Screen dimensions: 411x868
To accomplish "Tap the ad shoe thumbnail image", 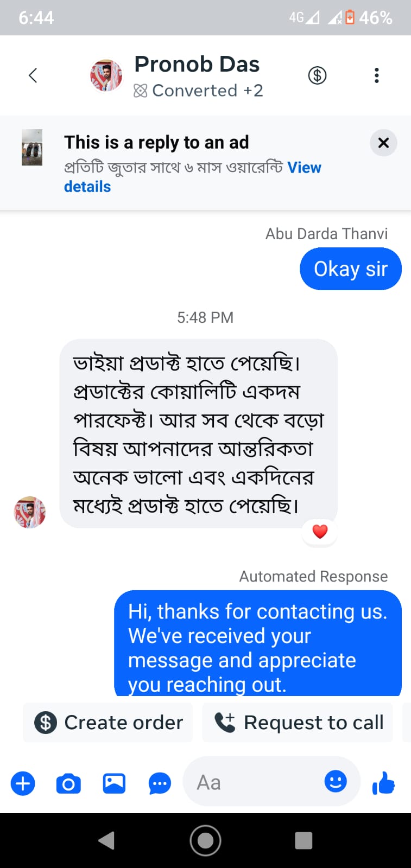I will pyautogui.click(x=32, y=147).
